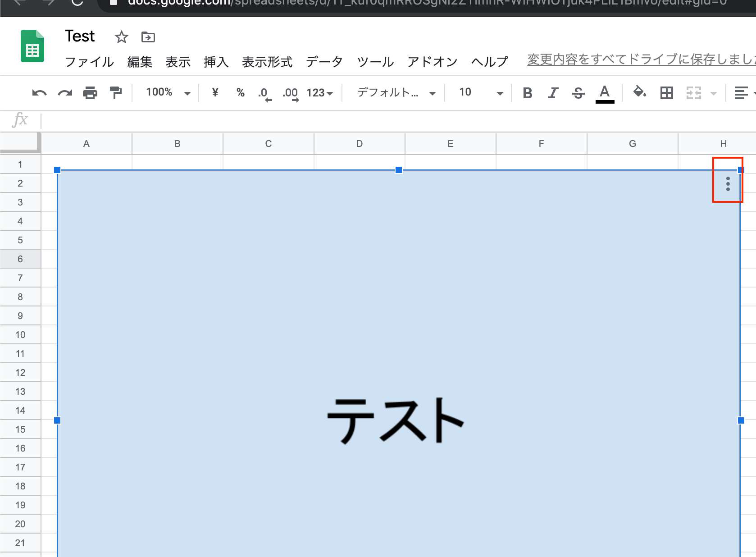The height and width of the screenshot is (557, 756).
Task: Open the データ menu
Action: [x=324, y=62]
